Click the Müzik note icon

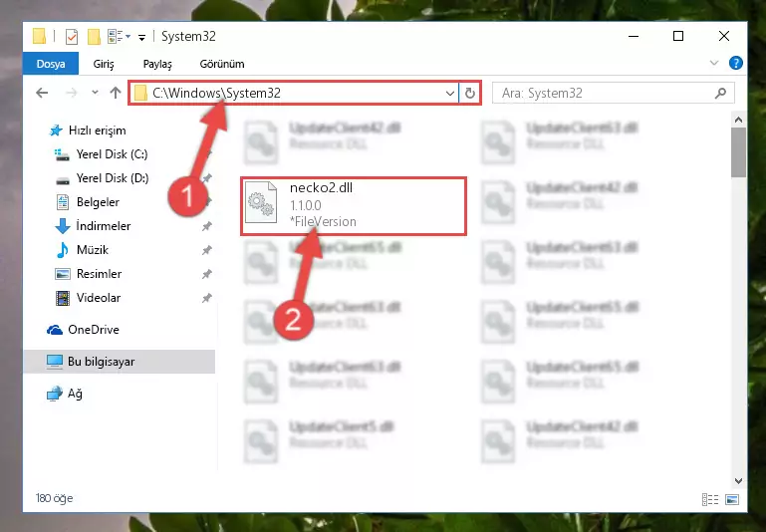click(x=63, y=250)
